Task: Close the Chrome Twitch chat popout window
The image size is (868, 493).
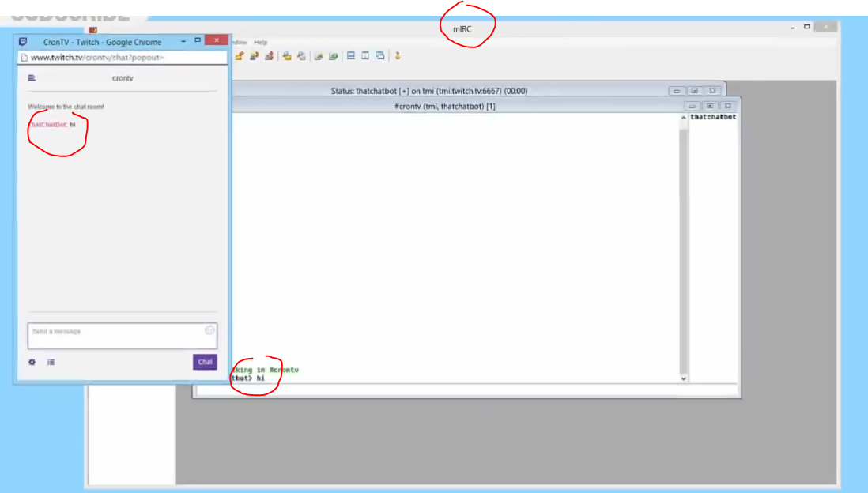Action: [x=217, y=40]
